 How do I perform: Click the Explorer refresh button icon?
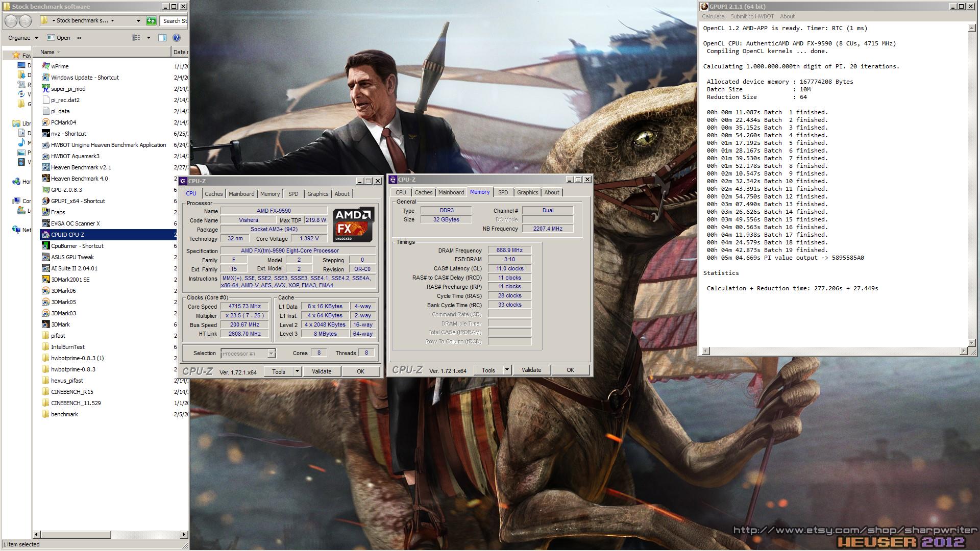point(151,21)
